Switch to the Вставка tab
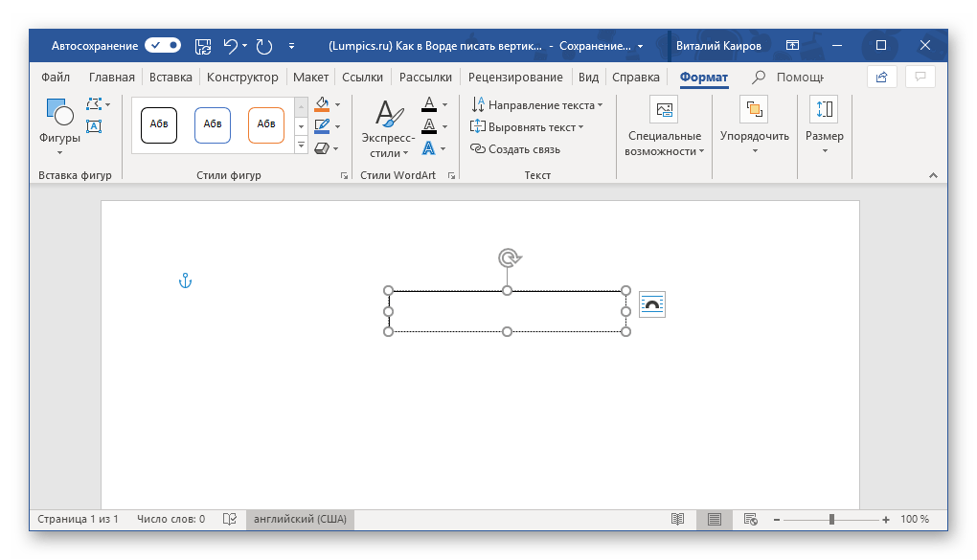This screenshot has width=977, height=560. (x=170, y=78)
